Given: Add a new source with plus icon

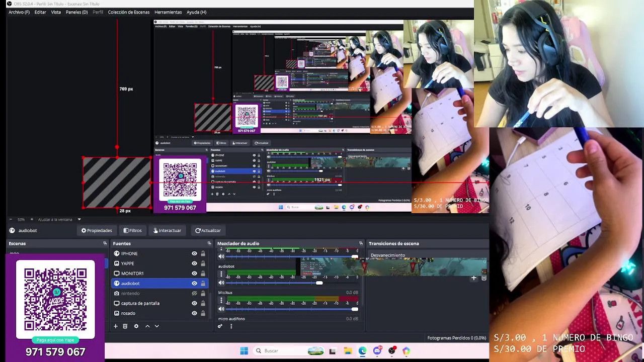Looking at the screenshot, I should pos(115,326).
